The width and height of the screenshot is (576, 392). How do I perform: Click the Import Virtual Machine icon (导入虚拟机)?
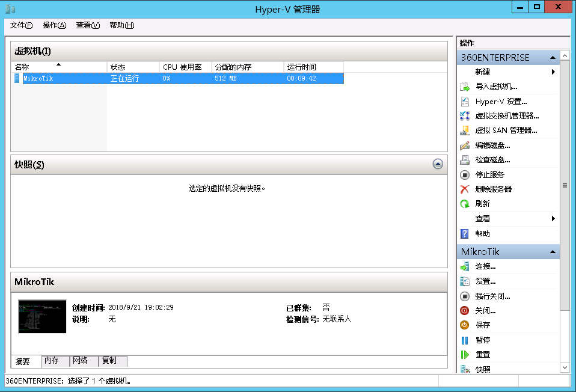[x=465, y=87]
